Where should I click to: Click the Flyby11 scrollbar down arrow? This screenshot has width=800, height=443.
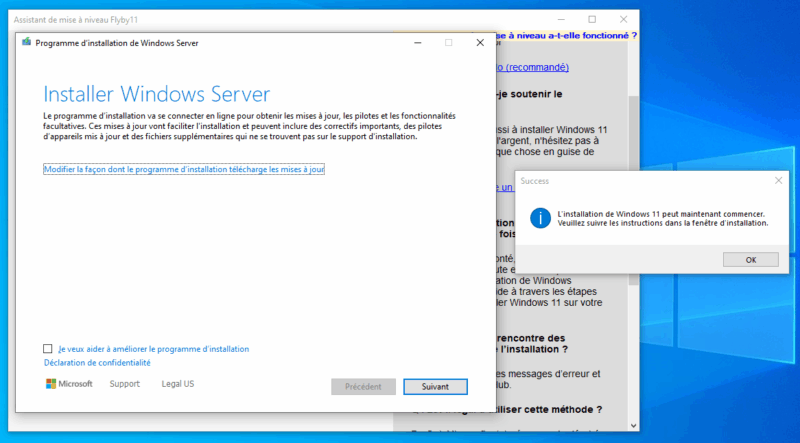pyautogui.click(x=634, y=425)
